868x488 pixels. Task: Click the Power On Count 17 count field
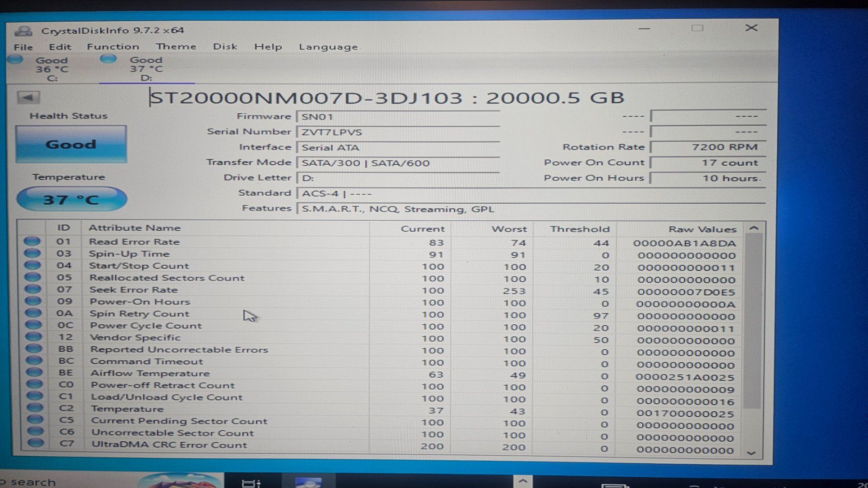pos(707,163)
